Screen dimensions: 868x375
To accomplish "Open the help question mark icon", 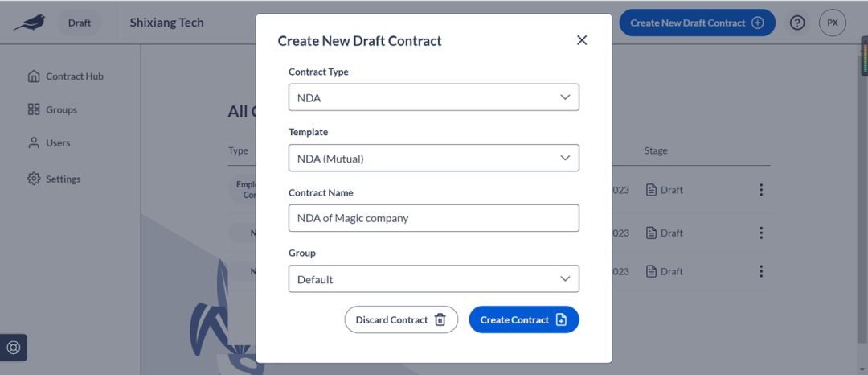I will (797, 23).
